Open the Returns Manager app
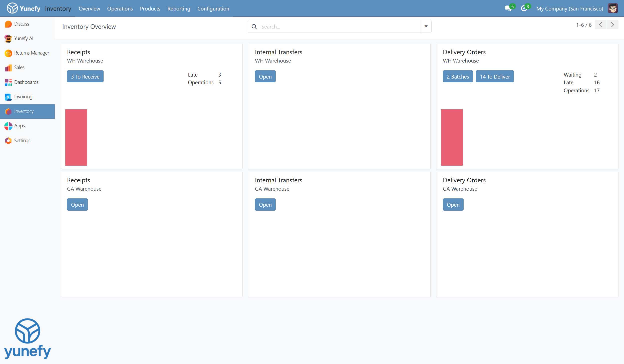The width and height of the screenshot is (624, 364). 32,53
